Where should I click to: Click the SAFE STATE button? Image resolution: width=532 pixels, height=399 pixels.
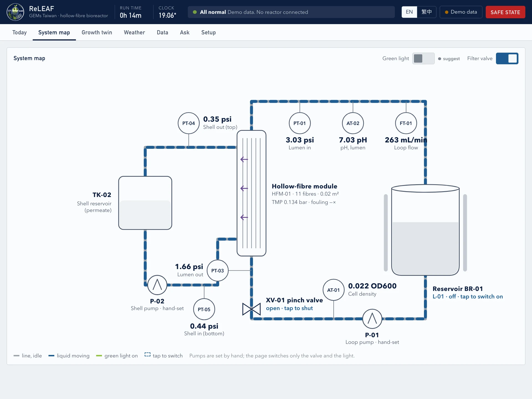[505, 12]
